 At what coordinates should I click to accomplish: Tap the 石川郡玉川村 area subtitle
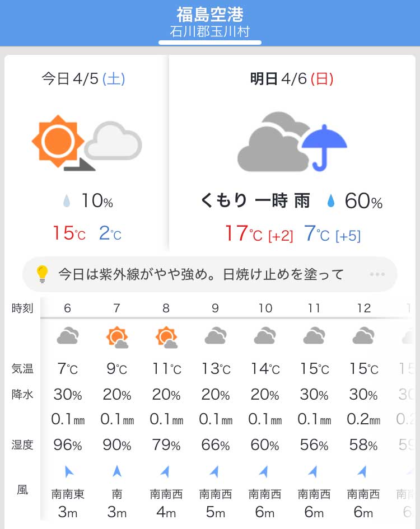tap(209, 32)
